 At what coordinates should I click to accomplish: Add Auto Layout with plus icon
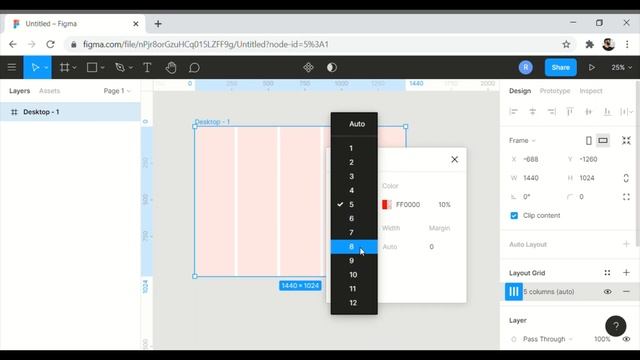(626, 244)
